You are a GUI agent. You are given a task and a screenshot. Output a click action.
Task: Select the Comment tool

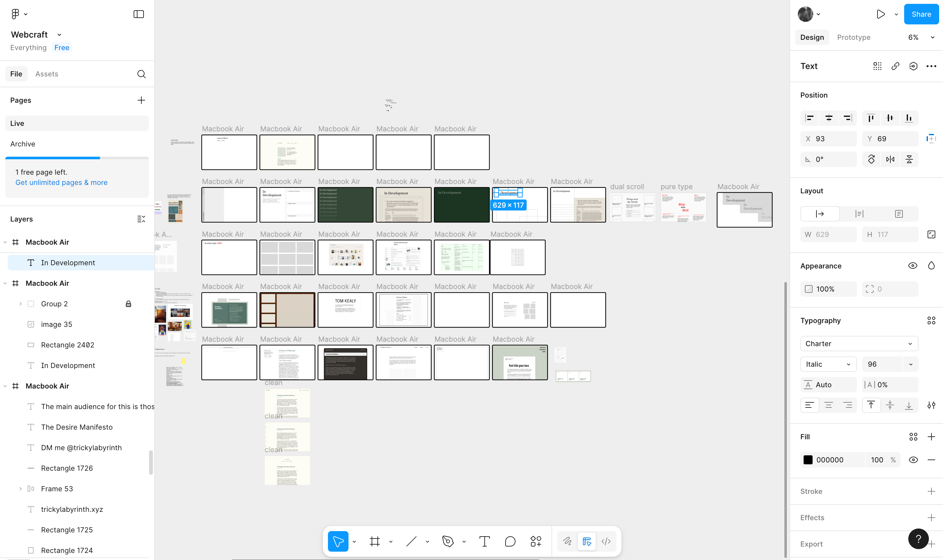(x=510, y=541)
